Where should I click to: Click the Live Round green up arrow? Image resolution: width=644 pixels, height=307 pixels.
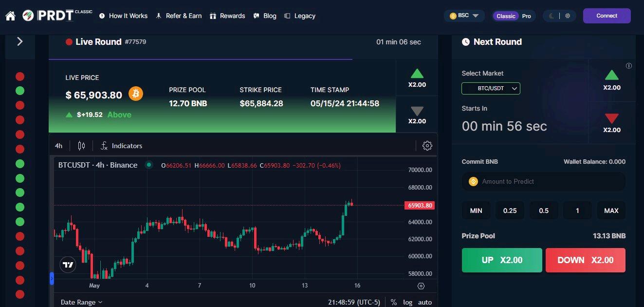(x=417, y=74)
